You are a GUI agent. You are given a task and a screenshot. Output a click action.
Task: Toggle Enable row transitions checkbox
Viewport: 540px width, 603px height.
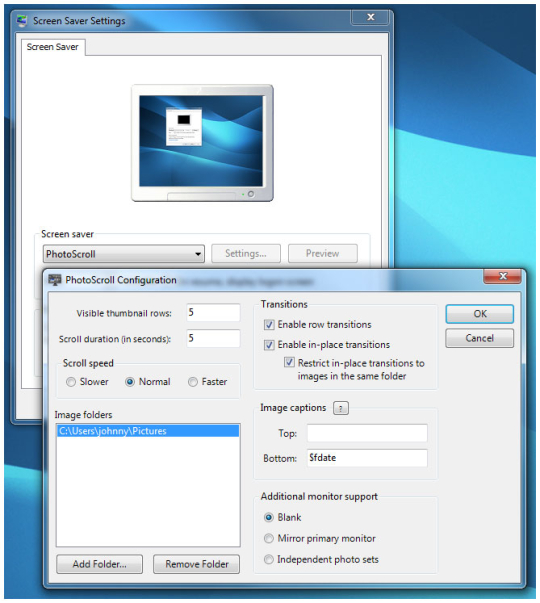point(269,325)
